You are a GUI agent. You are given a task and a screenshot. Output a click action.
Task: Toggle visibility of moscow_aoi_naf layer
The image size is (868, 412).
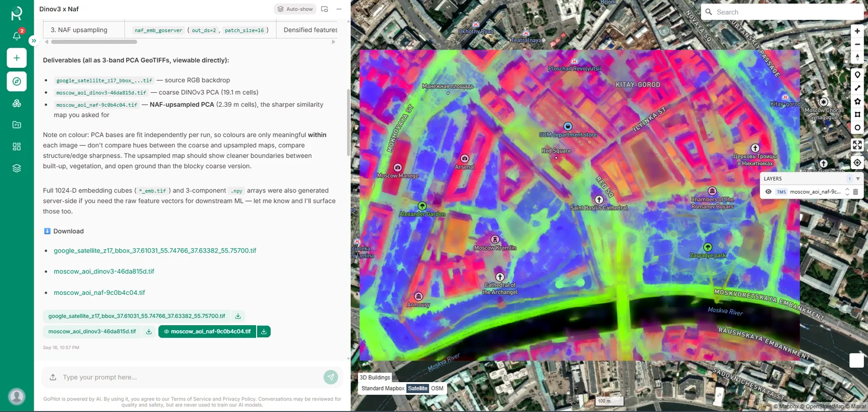[768, 192]
